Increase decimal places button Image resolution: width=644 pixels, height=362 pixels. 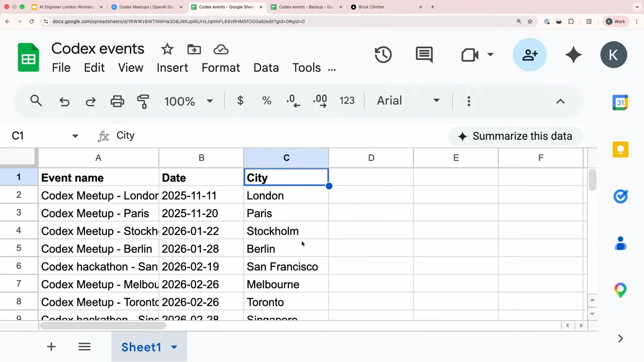click(320, 101)
